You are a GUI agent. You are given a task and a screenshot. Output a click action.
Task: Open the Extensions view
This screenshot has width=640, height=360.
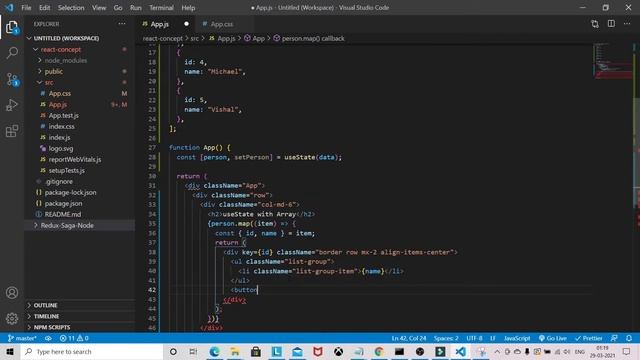coord(12,131)
